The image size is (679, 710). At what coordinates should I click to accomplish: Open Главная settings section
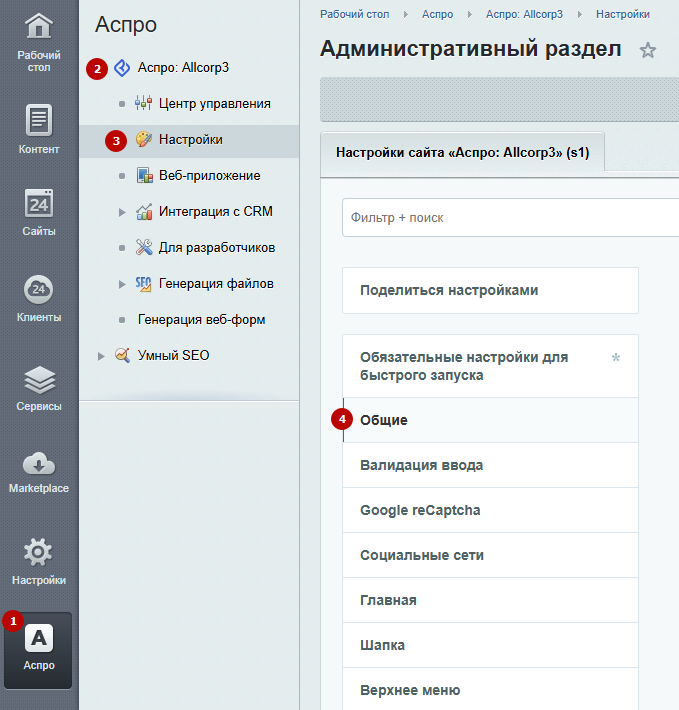click(x=490, y=600)
